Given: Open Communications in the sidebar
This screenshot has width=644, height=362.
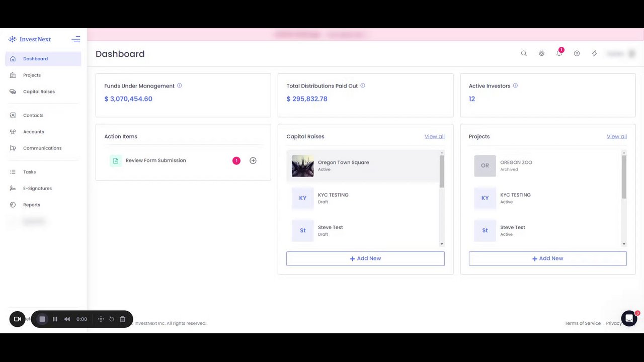Looking at the screenshot, I should pos(43,148).
